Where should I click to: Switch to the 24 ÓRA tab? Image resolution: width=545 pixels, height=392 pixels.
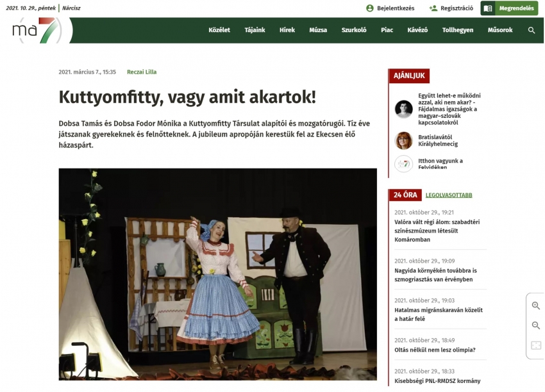(405, 195)
